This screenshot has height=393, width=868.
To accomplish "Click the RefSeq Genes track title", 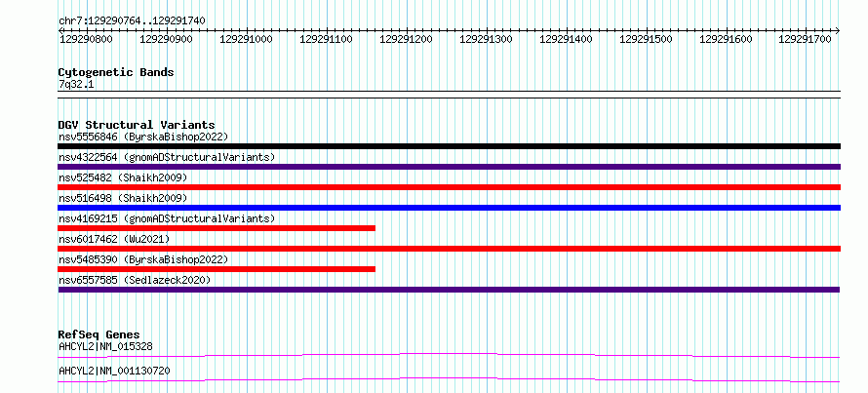I will [99, 334].
